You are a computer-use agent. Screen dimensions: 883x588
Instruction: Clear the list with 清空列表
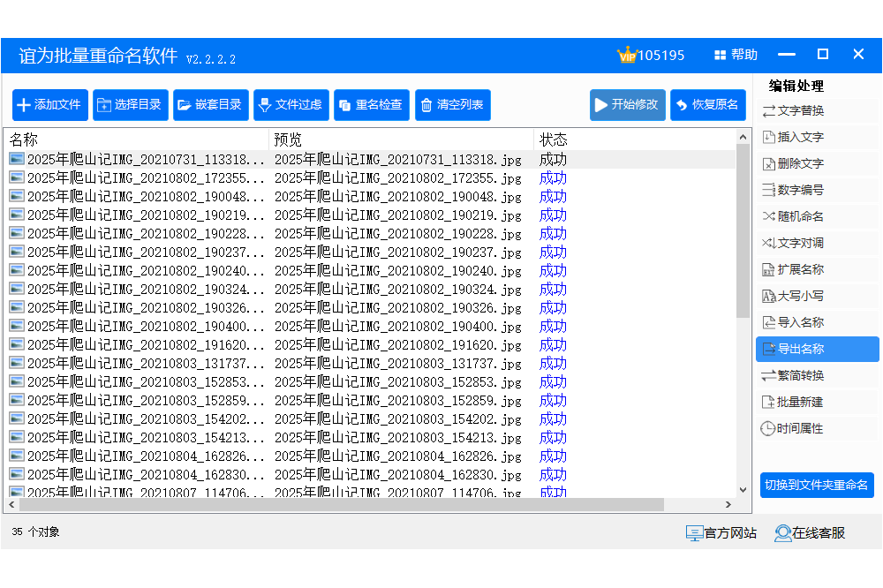point(452,105)
